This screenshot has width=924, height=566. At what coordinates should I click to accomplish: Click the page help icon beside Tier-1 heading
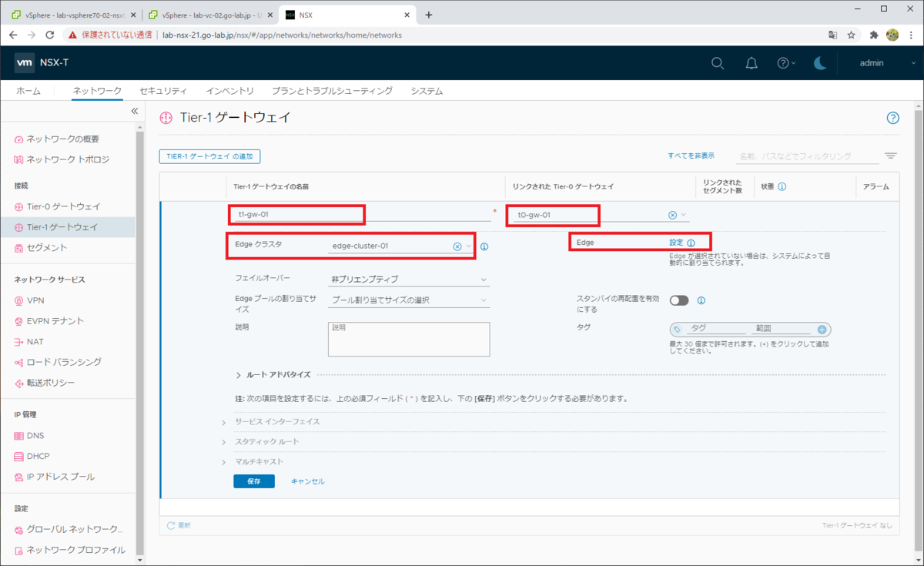[893, 118]
